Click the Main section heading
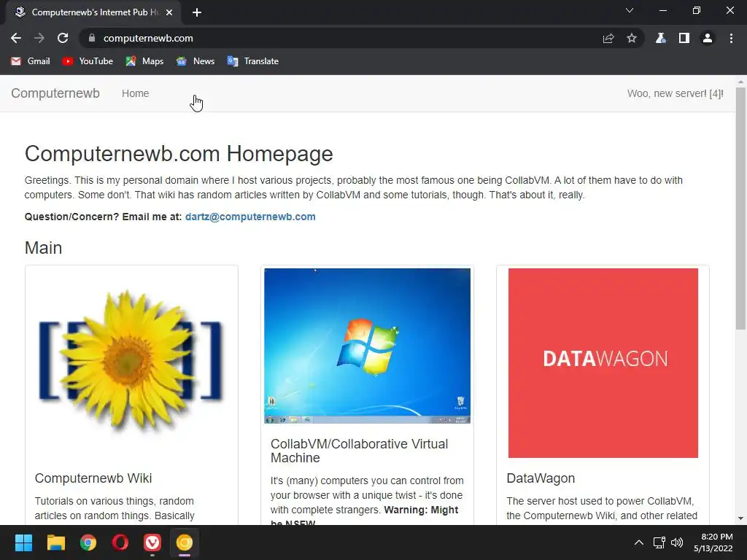 point(43,248)
